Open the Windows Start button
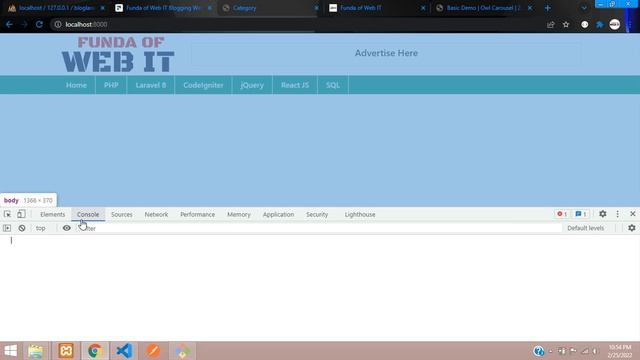 (11, 351)
